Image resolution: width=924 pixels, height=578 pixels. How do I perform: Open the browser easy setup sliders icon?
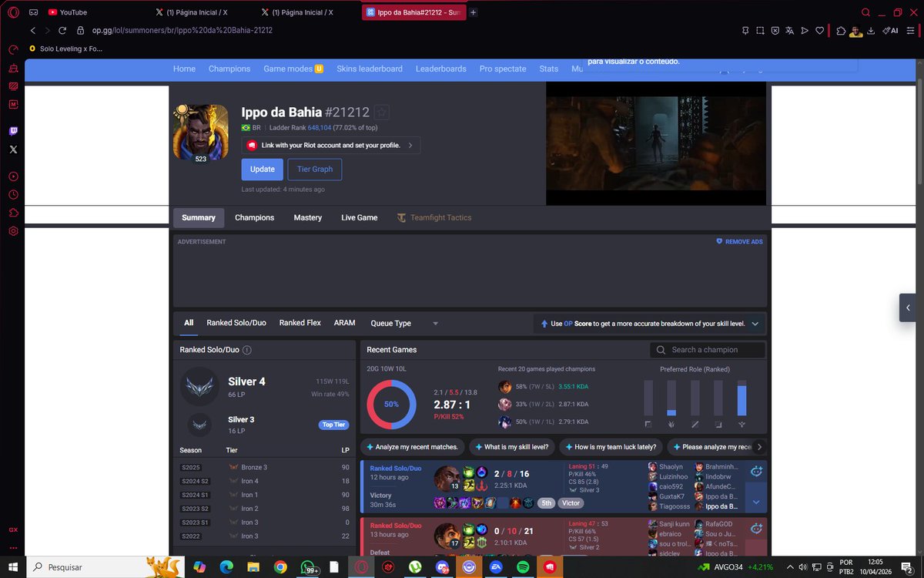coord(912,30)
